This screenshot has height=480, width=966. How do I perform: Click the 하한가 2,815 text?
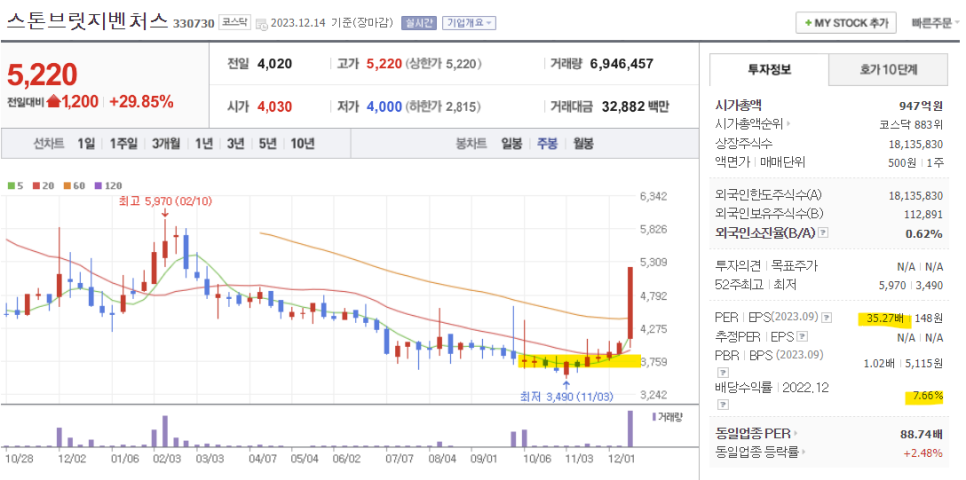(442, 106)
